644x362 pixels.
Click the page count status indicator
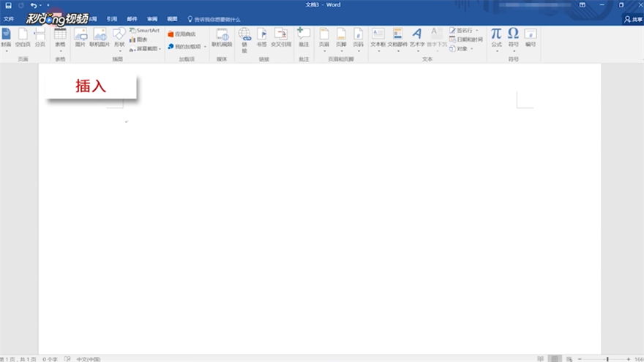(18, 359)
